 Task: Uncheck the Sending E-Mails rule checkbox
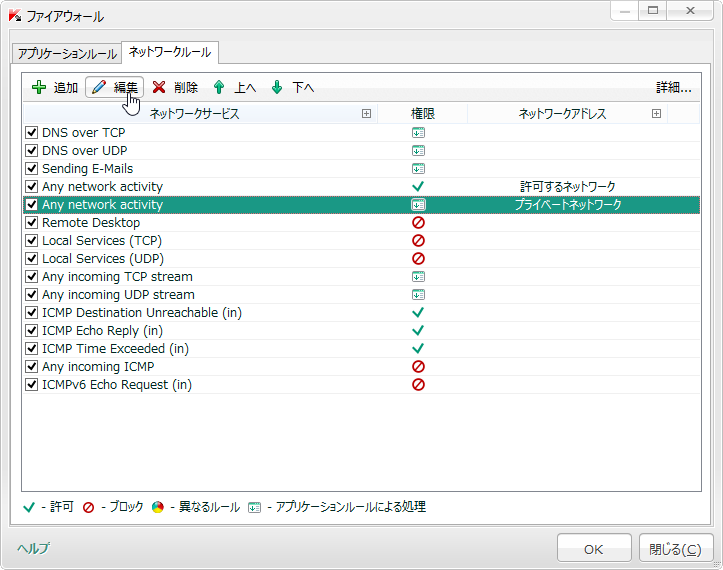[x=31, y=169]
